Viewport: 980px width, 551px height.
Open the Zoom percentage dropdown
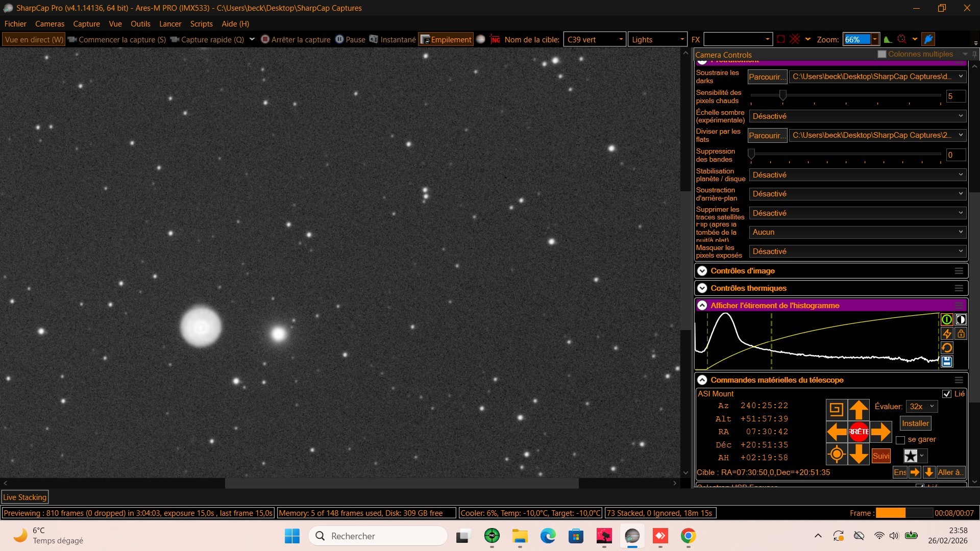coord(875,39)
